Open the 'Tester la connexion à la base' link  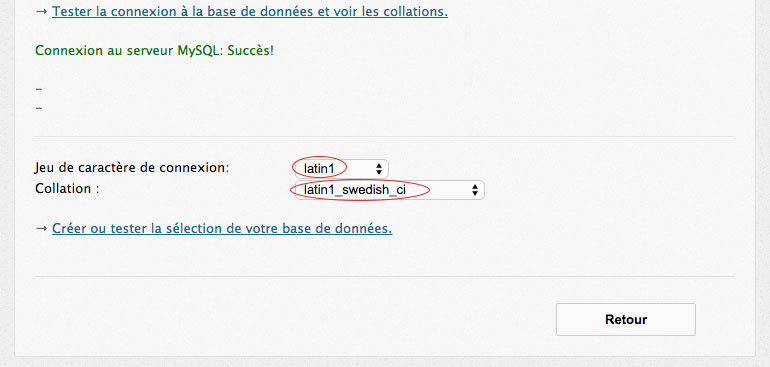click(x=249, y=11)
